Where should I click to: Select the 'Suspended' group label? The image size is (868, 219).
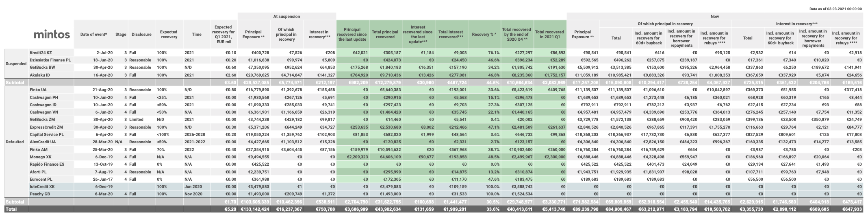coord(16,64)
